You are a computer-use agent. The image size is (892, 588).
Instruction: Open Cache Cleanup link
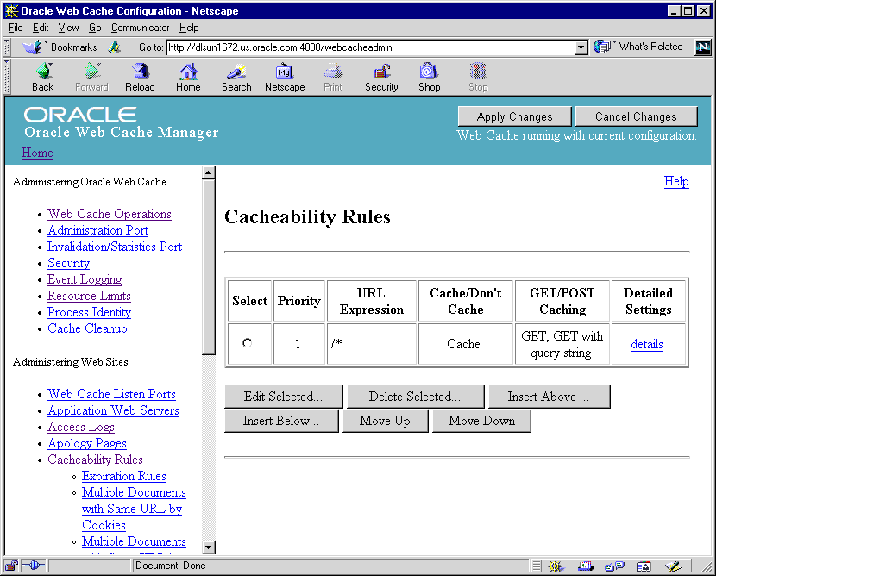(x=87, y=328)
